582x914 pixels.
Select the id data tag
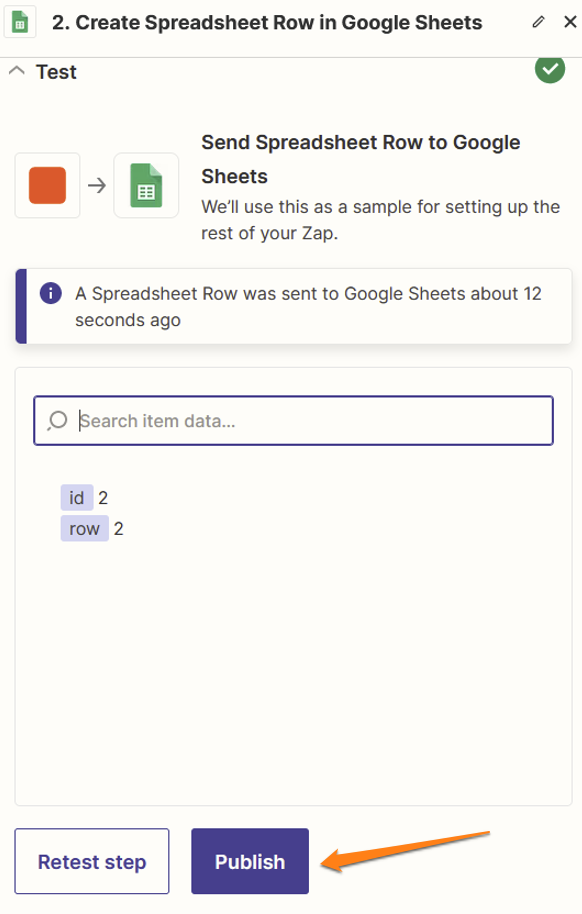pyautogui.click(x=76, y=498)
